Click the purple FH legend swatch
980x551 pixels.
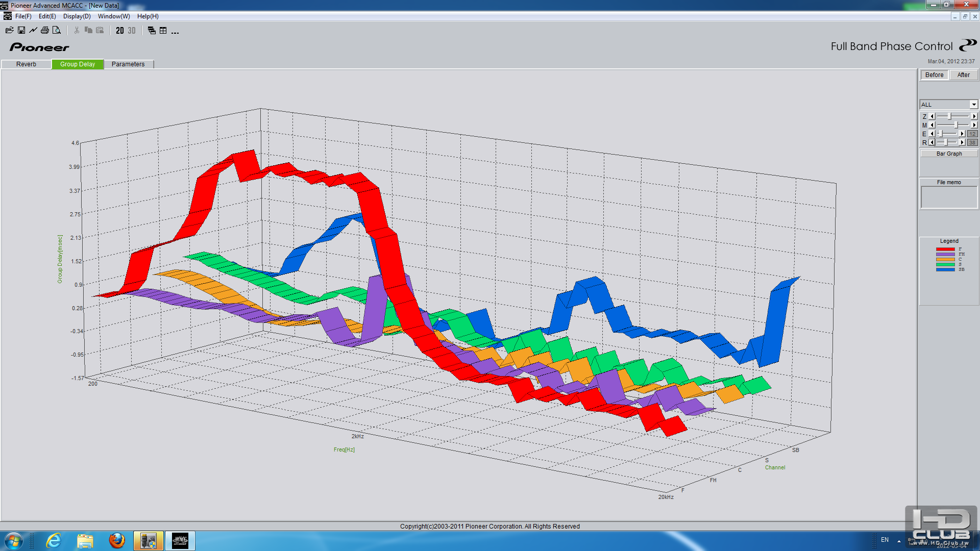(945, 254)
